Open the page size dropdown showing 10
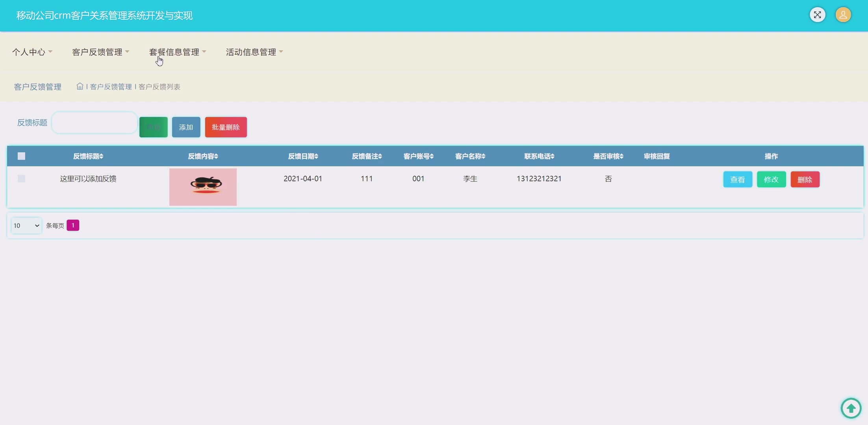Image resolution: width=868 pixels, height=425 pixels. 26,225
